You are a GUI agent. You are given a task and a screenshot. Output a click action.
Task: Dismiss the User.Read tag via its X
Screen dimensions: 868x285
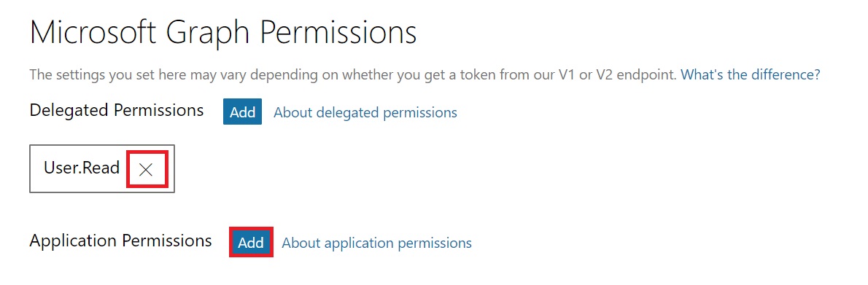[146, 169]
